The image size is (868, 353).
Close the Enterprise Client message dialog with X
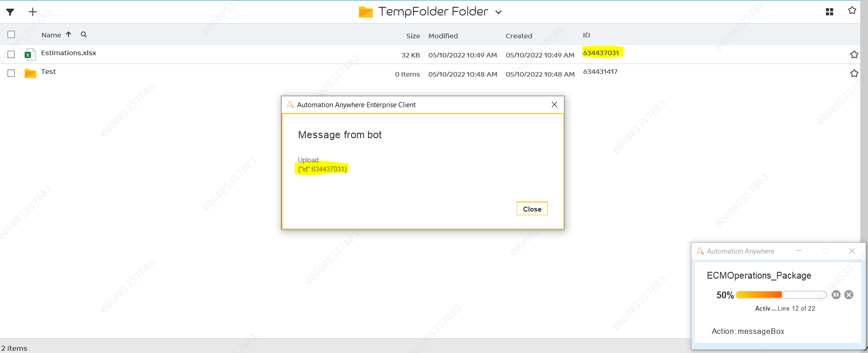tap(554, 104)
